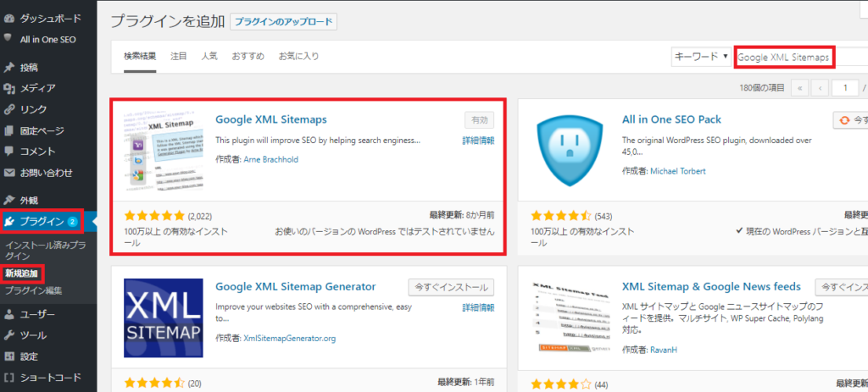The height and width of the screenshot is (392, 868).
Task: Switch to the 人気 tab
Action: point(209,57)
